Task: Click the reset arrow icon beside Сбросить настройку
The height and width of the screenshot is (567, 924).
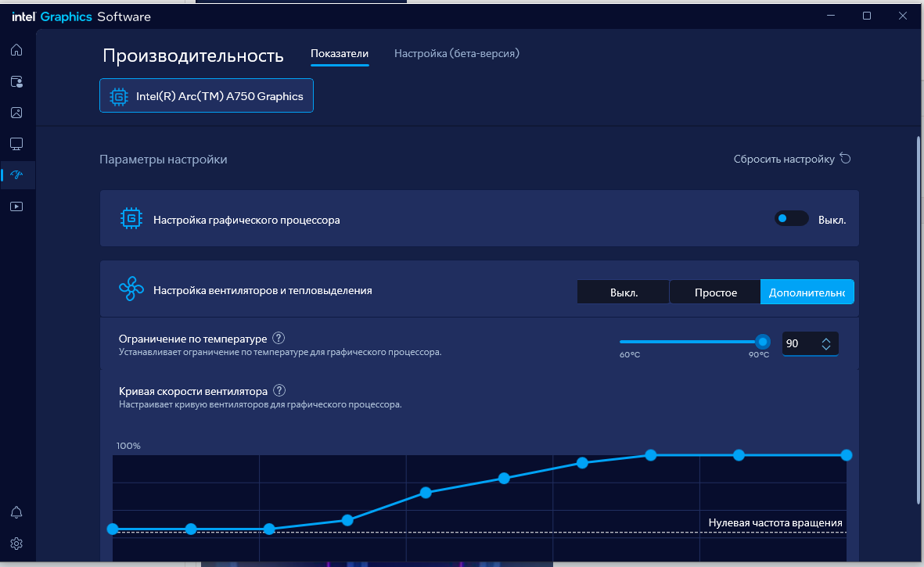Action: (845, 159)
